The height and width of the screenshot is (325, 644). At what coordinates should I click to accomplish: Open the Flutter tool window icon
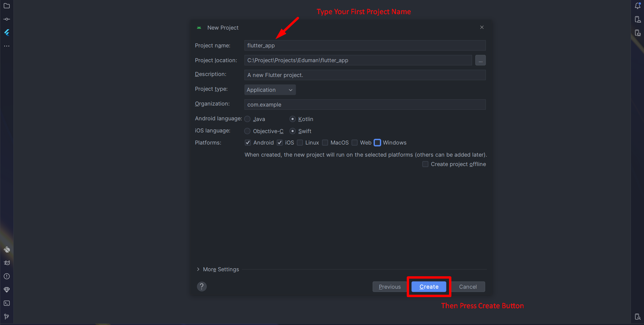tap(7, 33)
